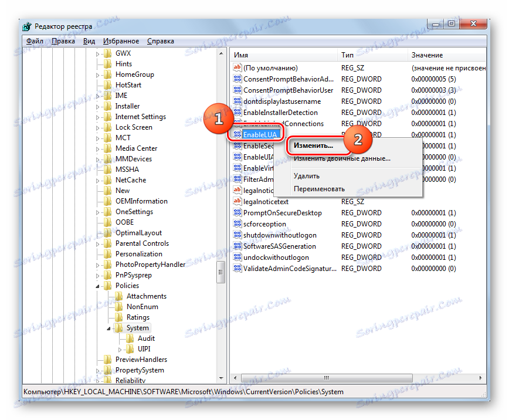This screenshot has width=509, height=420.
Task: Click the Registry Editor icon in the title bar
Action: [27, 26]
